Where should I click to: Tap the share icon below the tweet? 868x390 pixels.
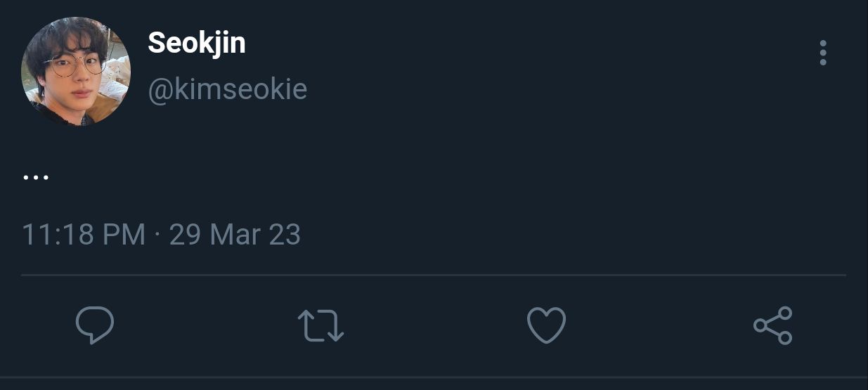click(x=773, y=325)
